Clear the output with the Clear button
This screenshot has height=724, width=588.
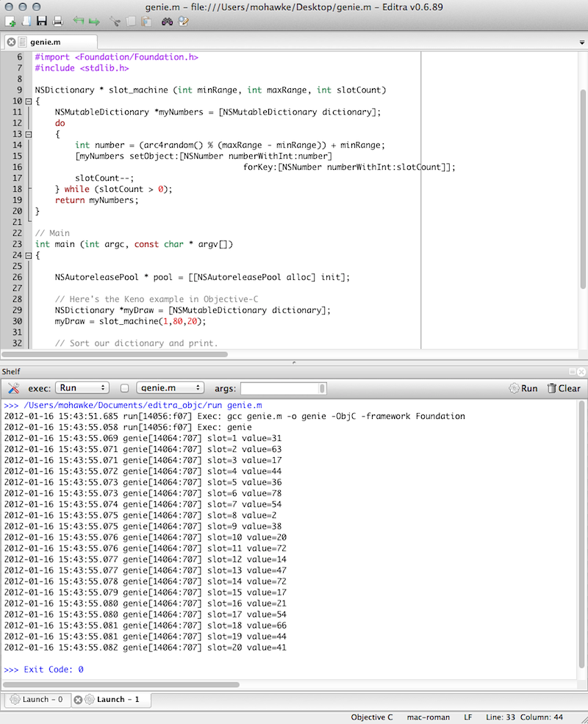(564, 388)
